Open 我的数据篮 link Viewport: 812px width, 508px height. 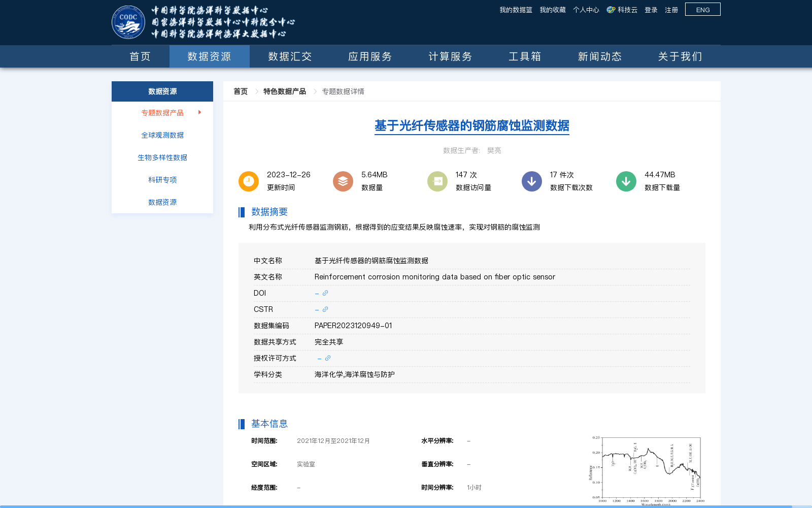coord(516,10)
